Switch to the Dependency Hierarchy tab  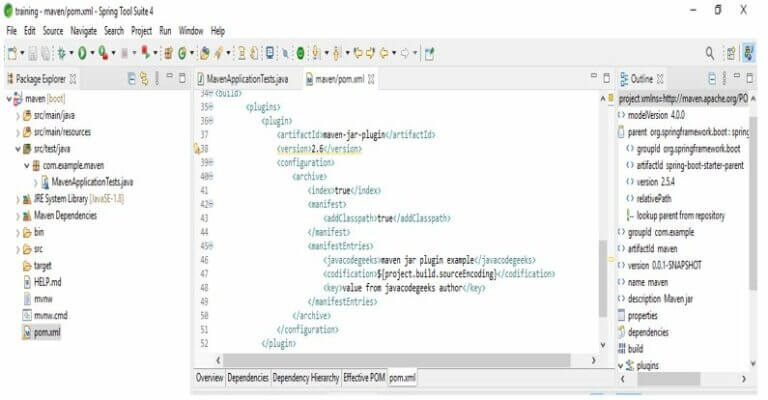click(x=306, y=377)
